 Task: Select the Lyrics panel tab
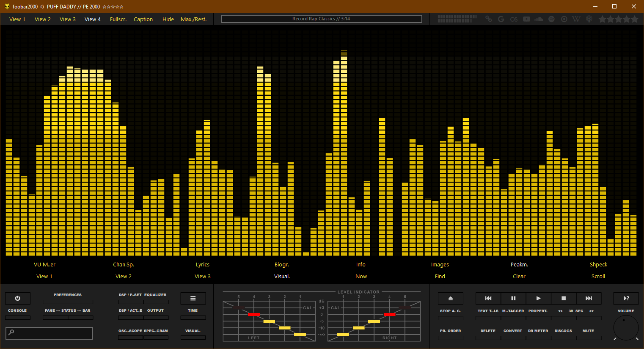tap(203, 264)
